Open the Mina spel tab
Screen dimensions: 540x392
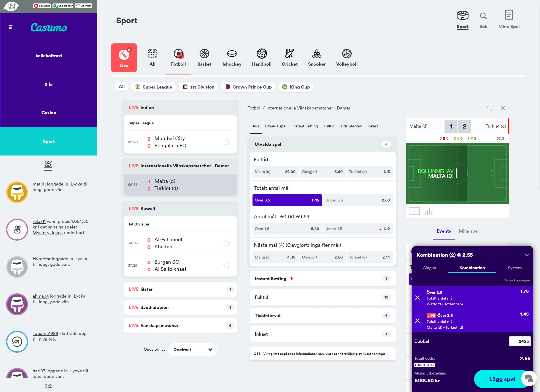point(469,231)
